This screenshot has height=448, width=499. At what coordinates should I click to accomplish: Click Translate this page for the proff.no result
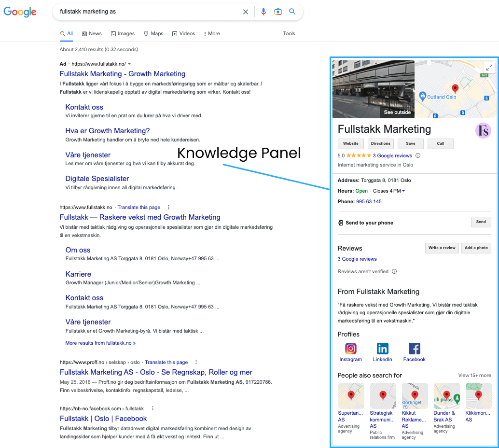pyautogui.click(x=166, y=363)
